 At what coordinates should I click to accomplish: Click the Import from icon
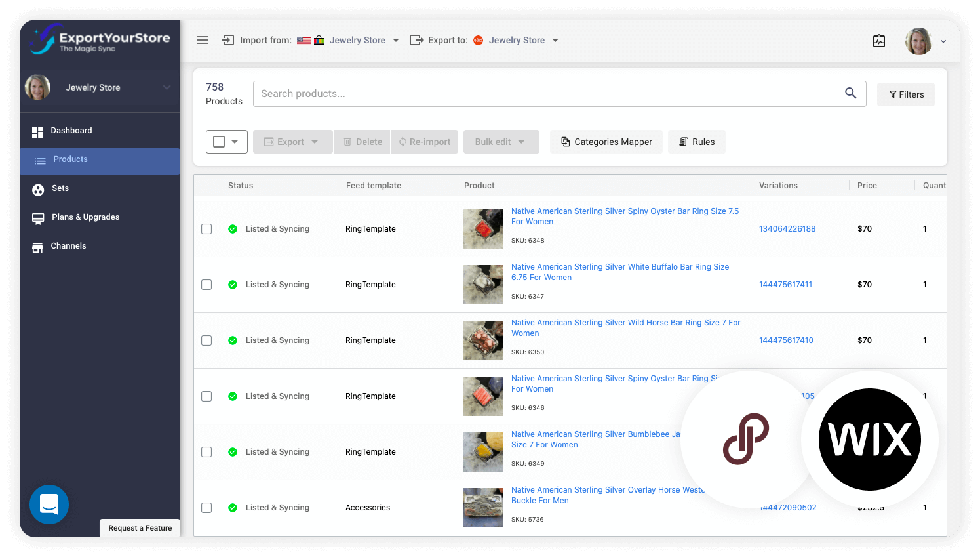pyautogui.click(x=227, y=40)
